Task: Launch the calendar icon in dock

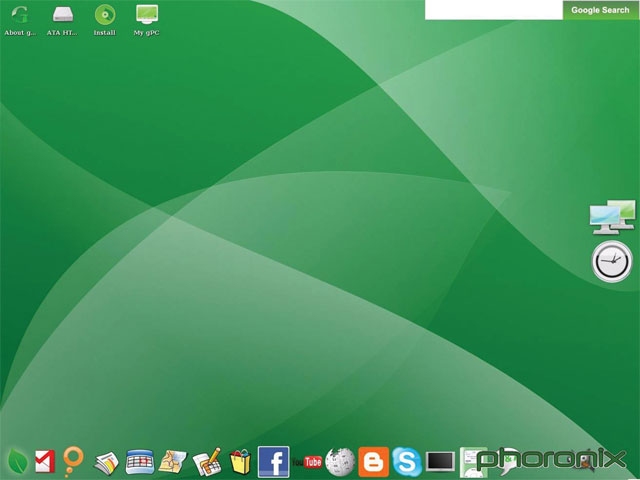Action: coord(140,462)
